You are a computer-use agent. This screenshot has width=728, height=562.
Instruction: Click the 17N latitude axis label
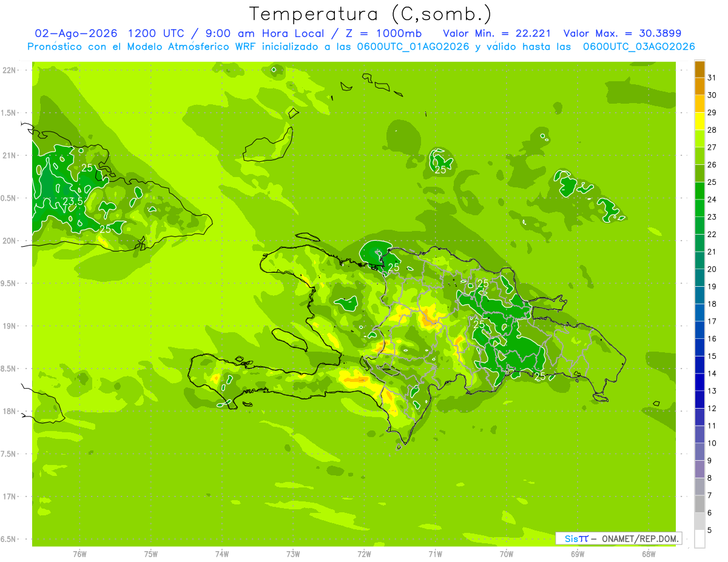point(9,497)
